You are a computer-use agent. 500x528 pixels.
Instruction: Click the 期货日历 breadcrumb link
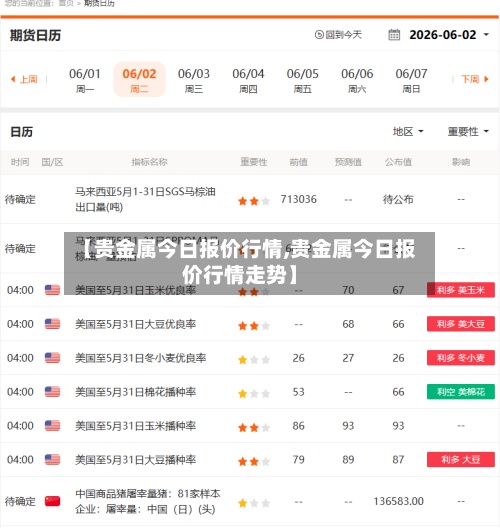click(x=99, y=3)
